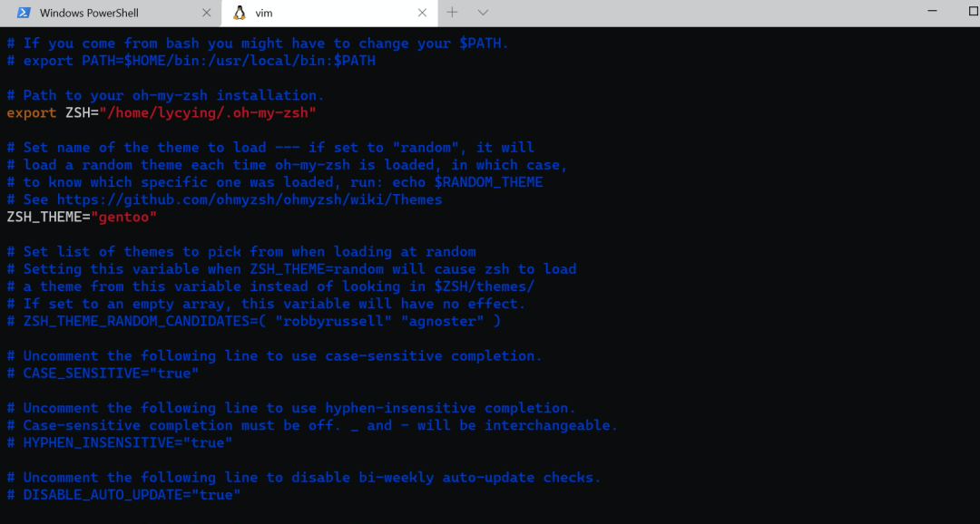
Task: Click the "load a random theme each time" comment
Action: tap(288, 165)
